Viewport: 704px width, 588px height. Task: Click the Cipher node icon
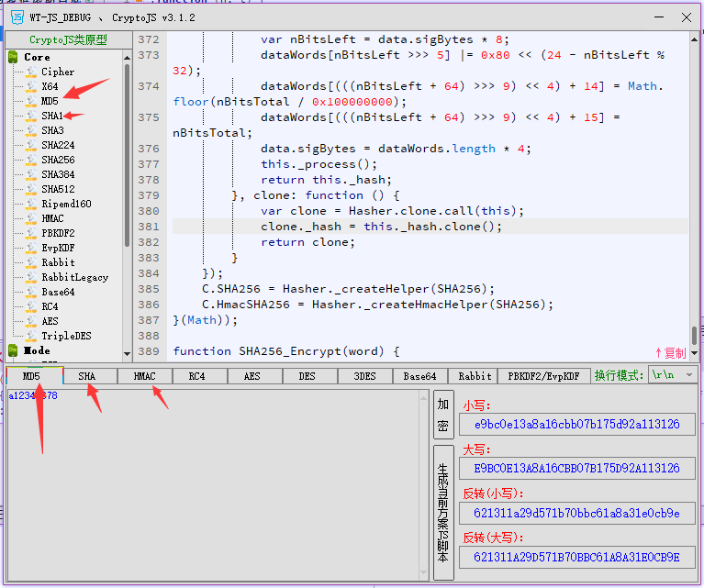(30, 72)
